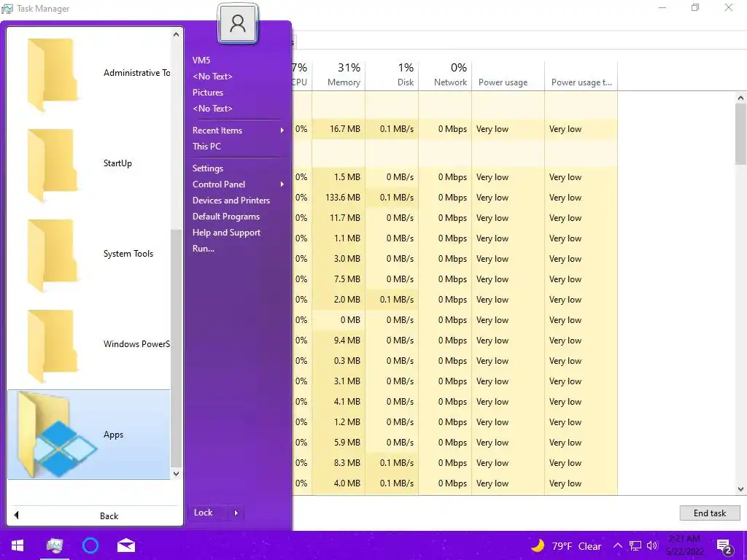
Task: Select the row using 5.9 MB memory
Action: (454, 443)
